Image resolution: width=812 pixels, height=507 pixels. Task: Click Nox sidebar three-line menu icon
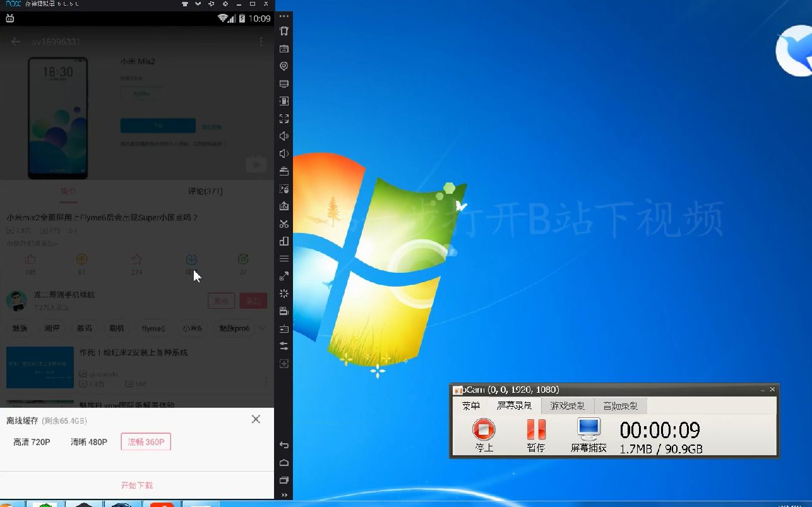coord(284,258)
